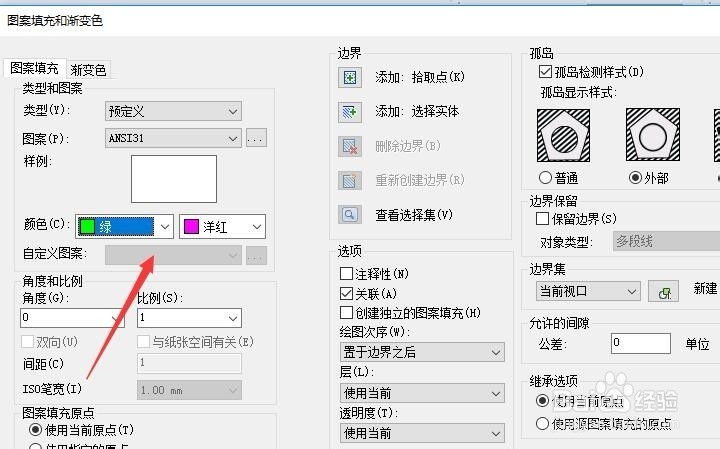Open the 对象类型 dropdown showing 多段线

coord(666,241)
